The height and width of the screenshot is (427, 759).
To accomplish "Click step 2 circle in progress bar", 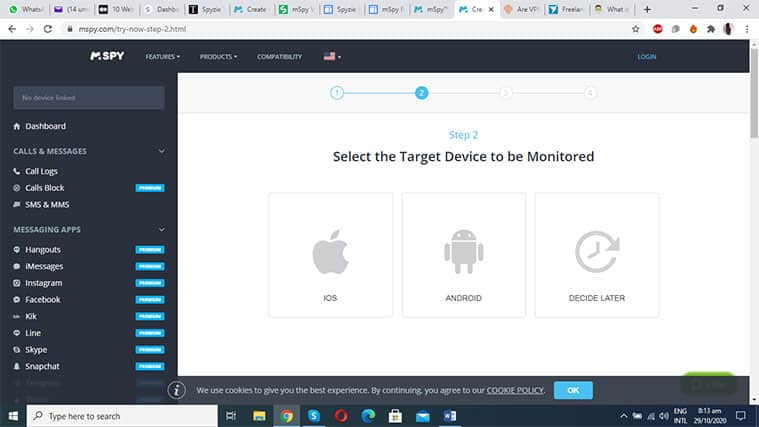I will [x=422, y=92].
